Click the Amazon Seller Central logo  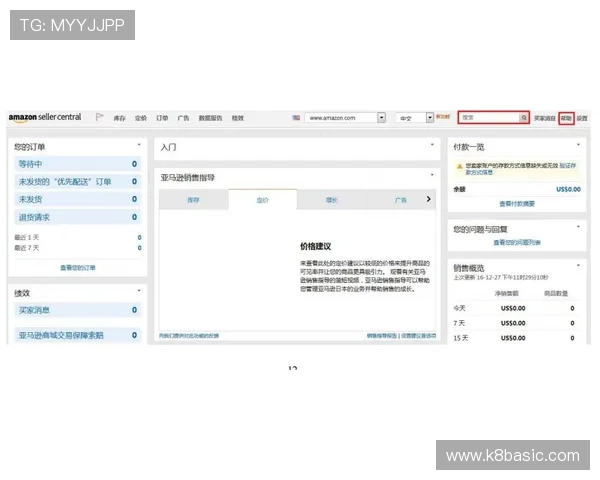45,117
